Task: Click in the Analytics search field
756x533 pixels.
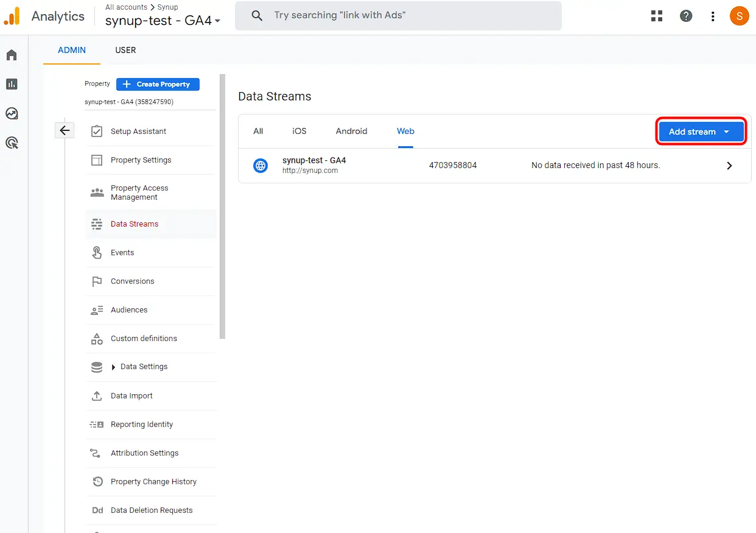Action: 398,15
